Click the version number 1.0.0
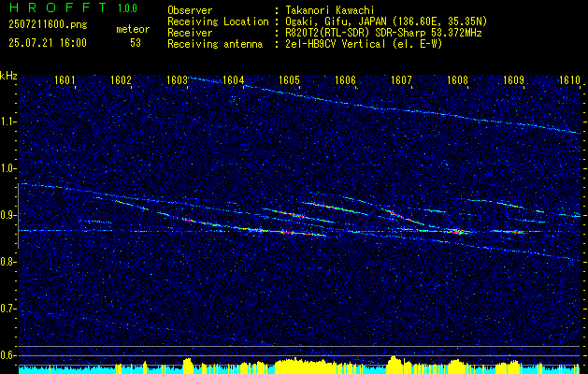The width and height of the screenshot is (588, 374). pos(127,8)
